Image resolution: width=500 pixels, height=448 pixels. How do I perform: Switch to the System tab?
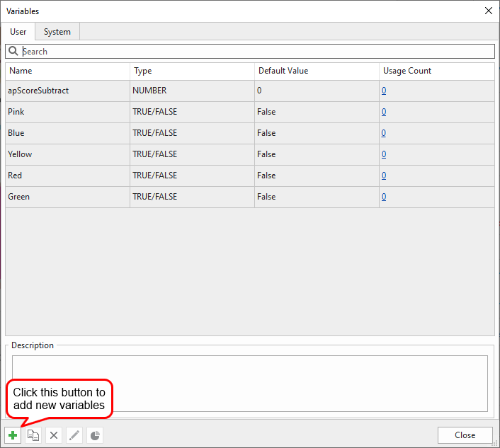coord(57,32)
